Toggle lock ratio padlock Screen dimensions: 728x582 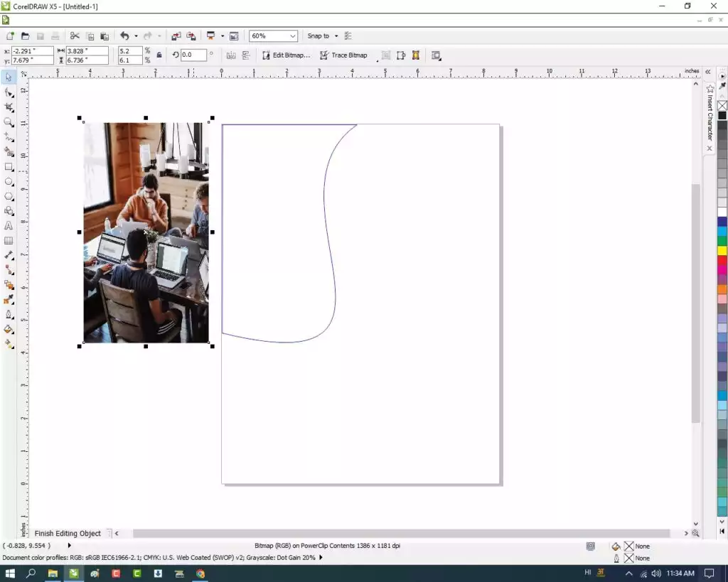click(x=159, y=55)
